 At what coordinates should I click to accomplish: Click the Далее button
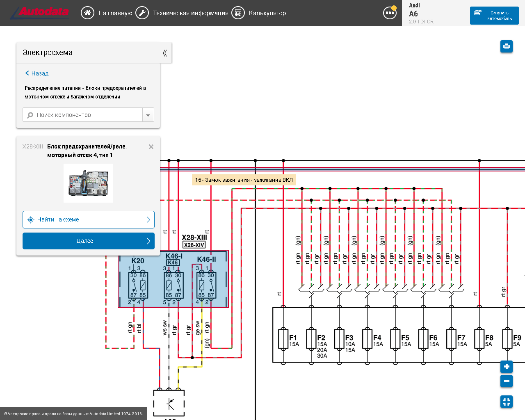point(89,241)
